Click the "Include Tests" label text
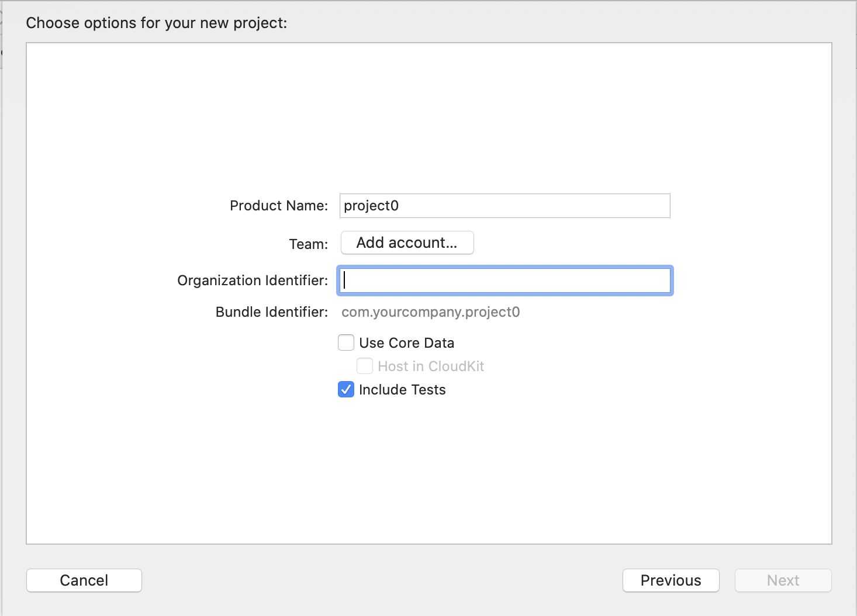The height and width of the screenshot is (616, 857). [402, 390]
